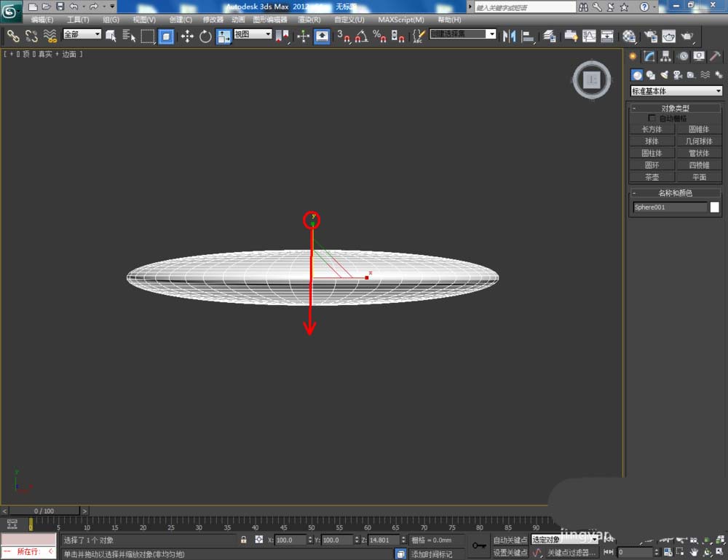Activate the Rotate tool
The height and width of the screenshot is (560, 728).
pyautogui.click(x=205, y=36)
